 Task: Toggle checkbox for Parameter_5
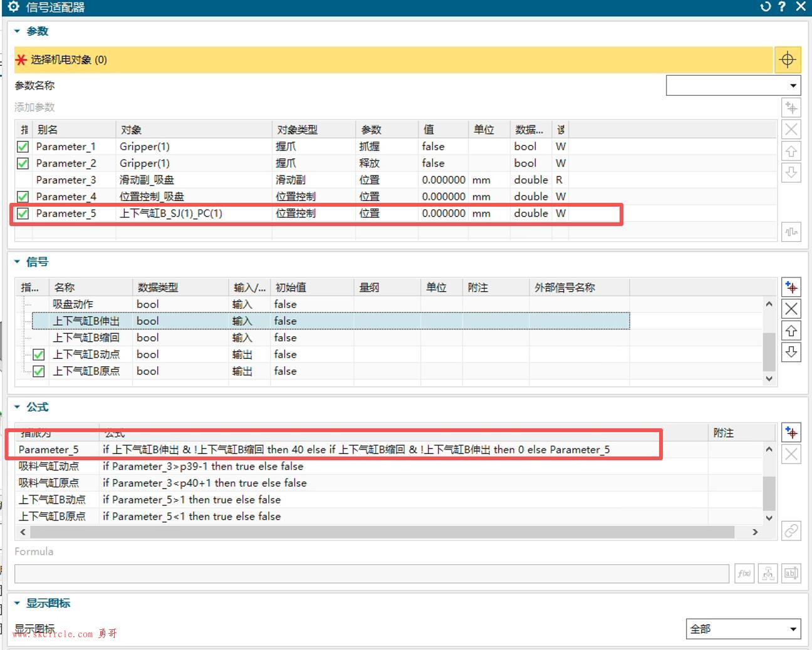pyautogui.click(x=23, y=214)
